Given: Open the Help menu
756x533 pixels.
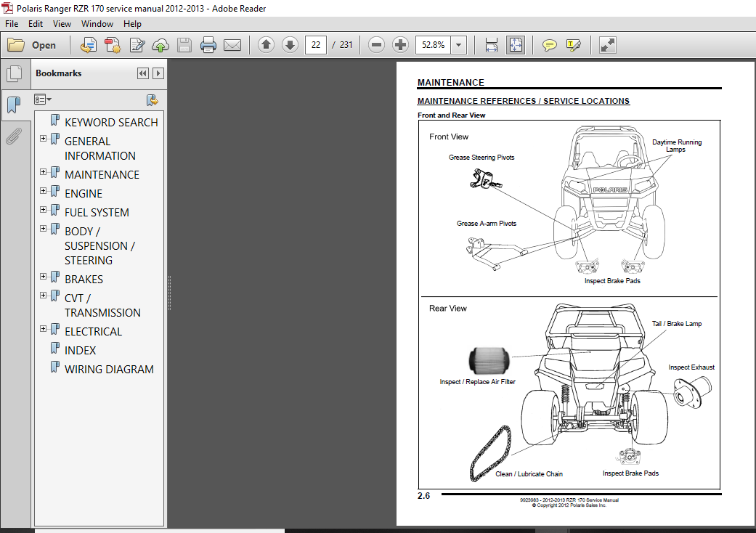Looking at the screenshot, I should 132,24.
